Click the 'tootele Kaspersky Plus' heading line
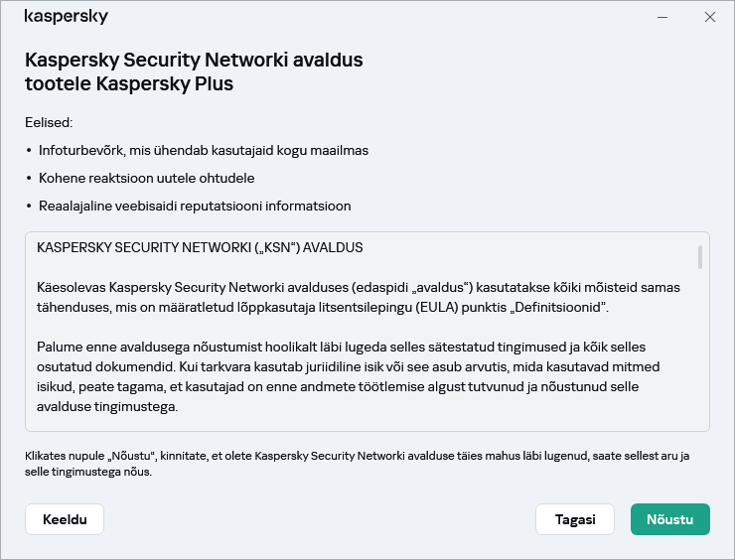The width and height of the screenshot is (735, 560). pyautogui.click(x=129, y=84)
